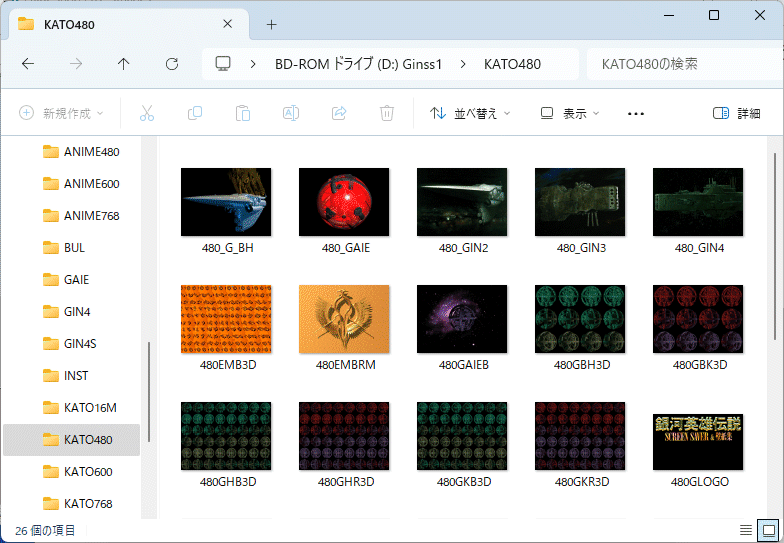Select the 480GKR3D thumbnail
Screen dimensions: 784x543
(x=580, y=436)
